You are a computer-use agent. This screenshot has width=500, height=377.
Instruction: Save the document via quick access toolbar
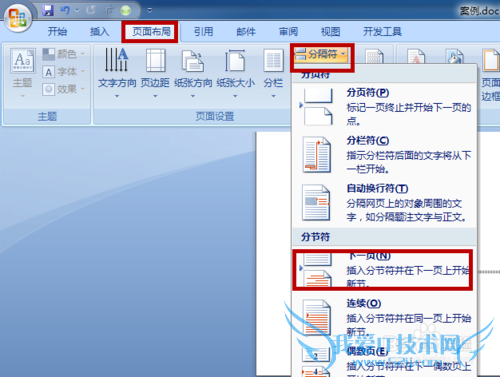coord(48,10)
